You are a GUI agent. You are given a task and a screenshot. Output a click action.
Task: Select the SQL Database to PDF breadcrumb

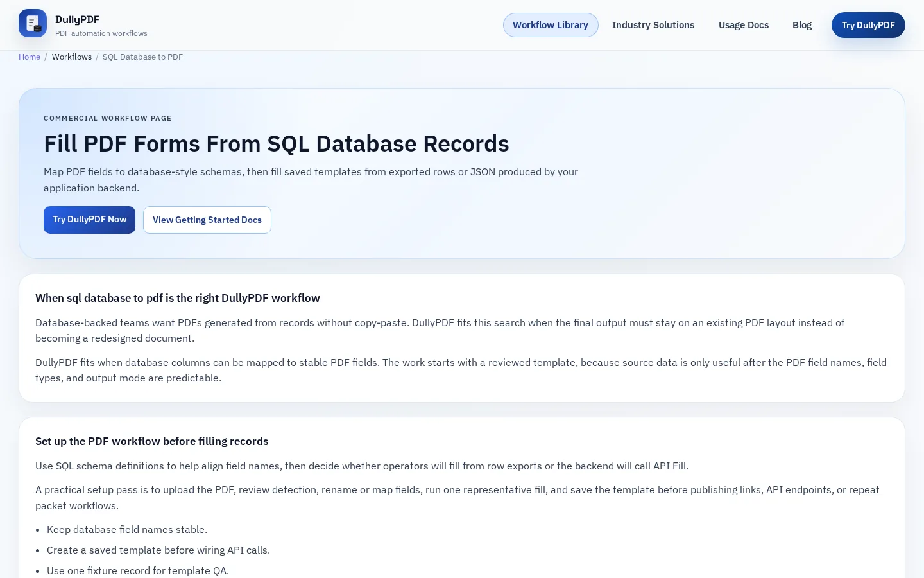pos(142,57)
